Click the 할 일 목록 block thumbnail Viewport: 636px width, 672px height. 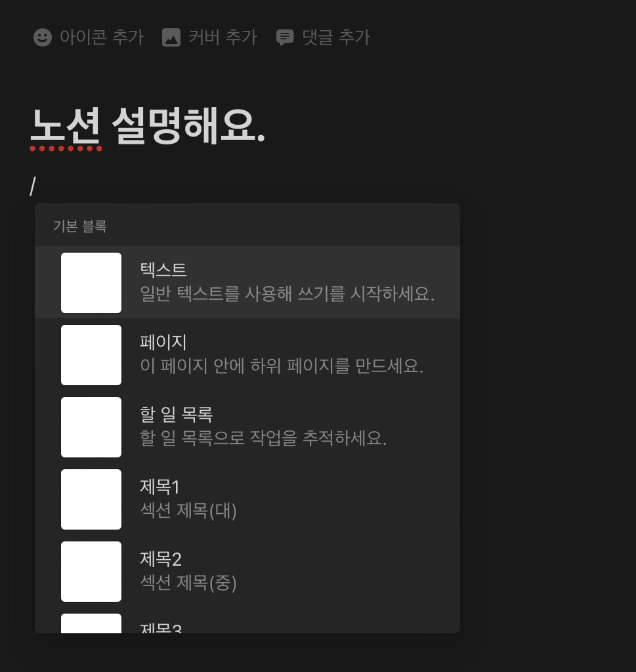[91, 427]
